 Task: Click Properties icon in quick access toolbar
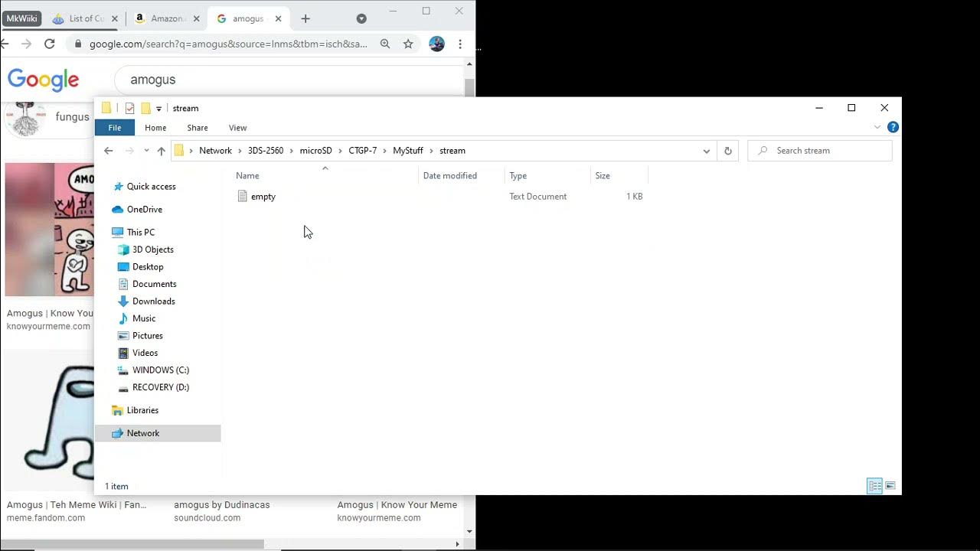(x=129, y=108)
